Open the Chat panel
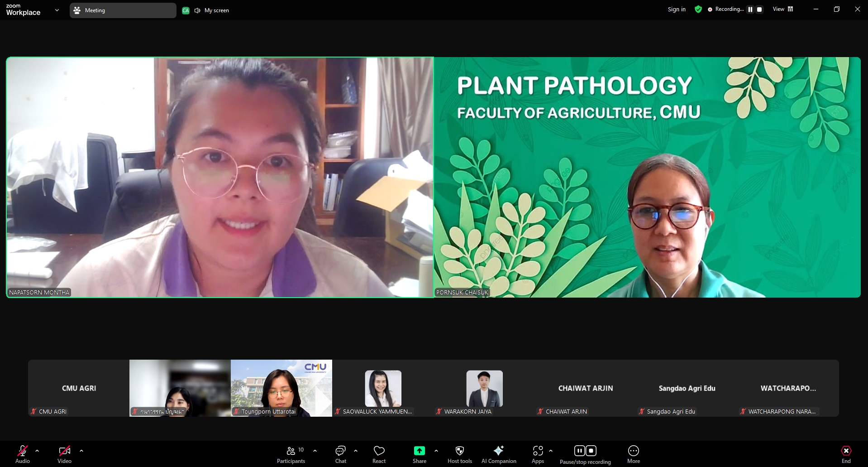The image size is (868, 467). [x=340, y=454]
